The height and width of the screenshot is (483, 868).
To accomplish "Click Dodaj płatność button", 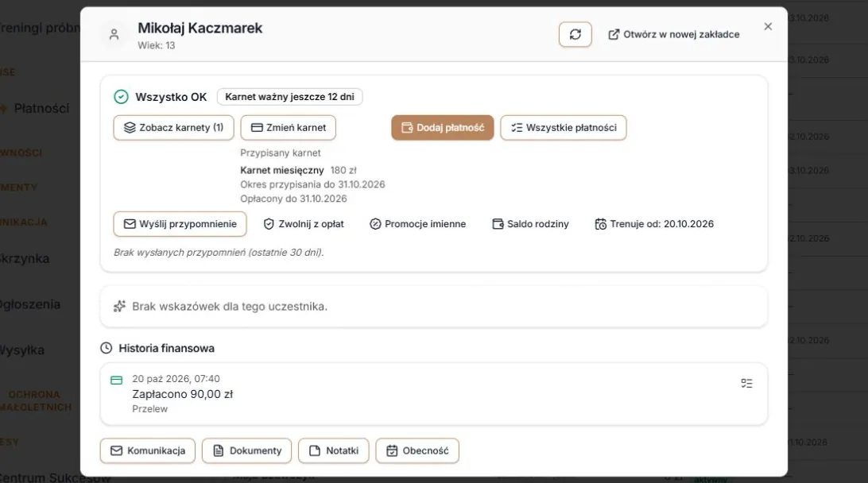I will pyautogui.click(x=442, y=128).
